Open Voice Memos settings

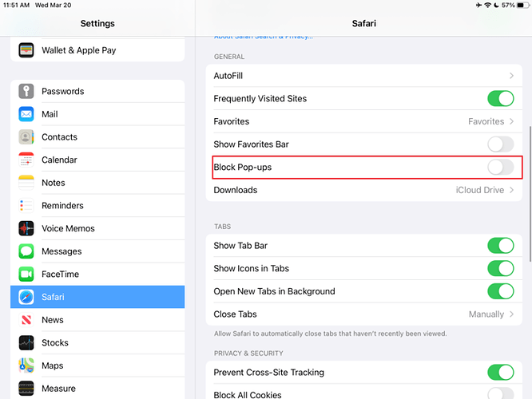[97, 228]
